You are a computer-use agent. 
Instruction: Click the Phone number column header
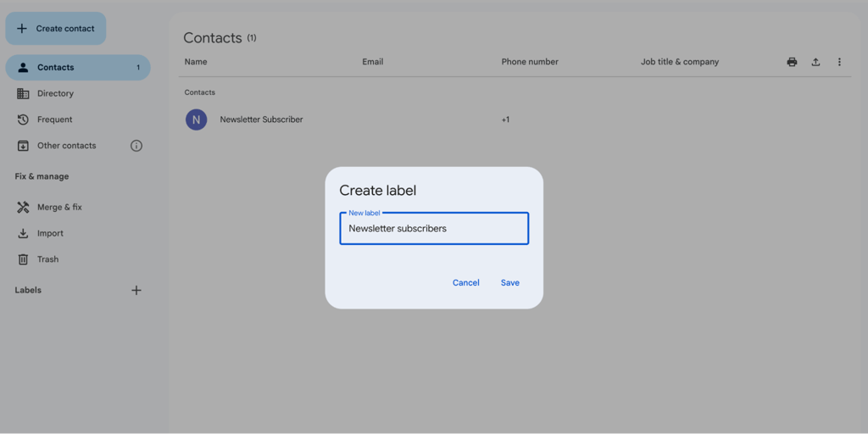pyautogui.click(x=530, y=62)
